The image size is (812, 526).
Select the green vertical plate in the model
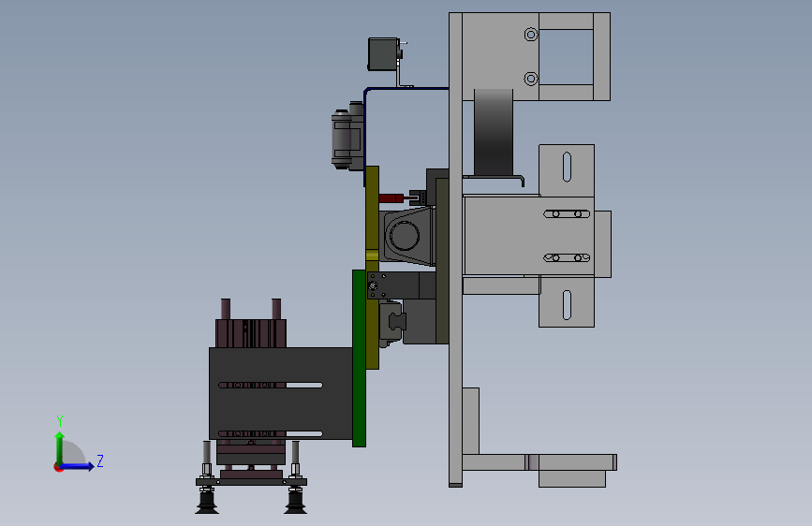[x=359, y=358]
